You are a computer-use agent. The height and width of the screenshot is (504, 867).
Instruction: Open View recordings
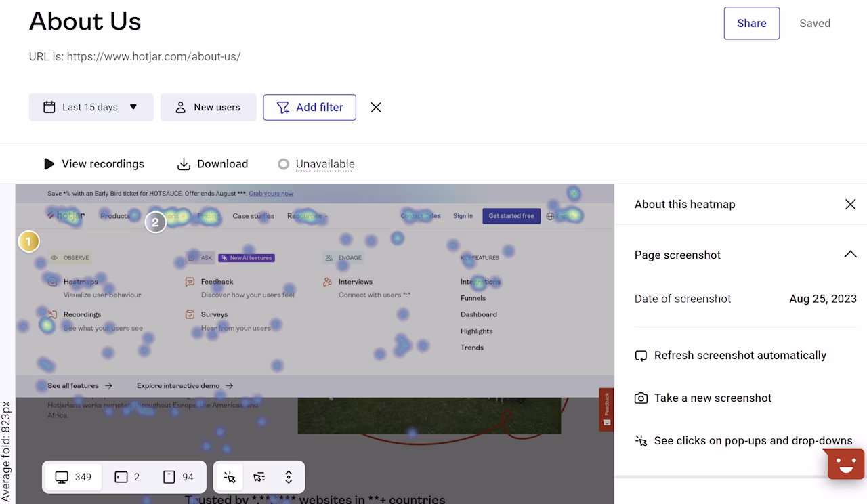click(x=93, y=164)
